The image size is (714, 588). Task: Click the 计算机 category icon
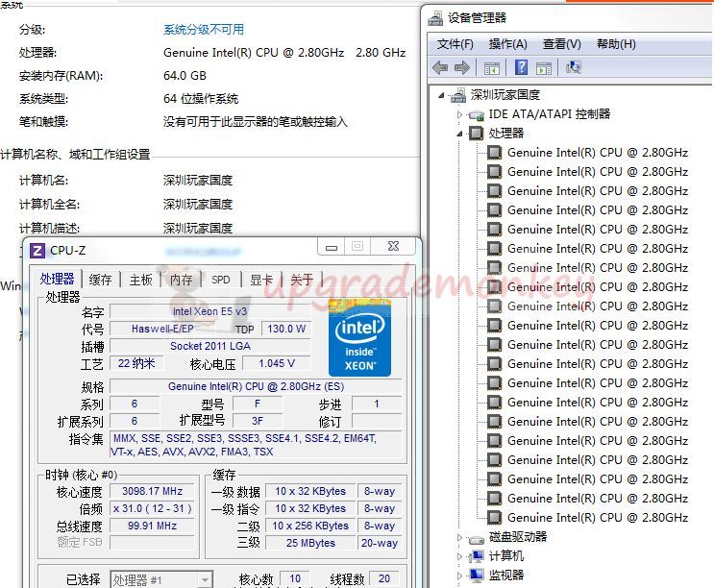pyautogui.click(x=477, y=556)
